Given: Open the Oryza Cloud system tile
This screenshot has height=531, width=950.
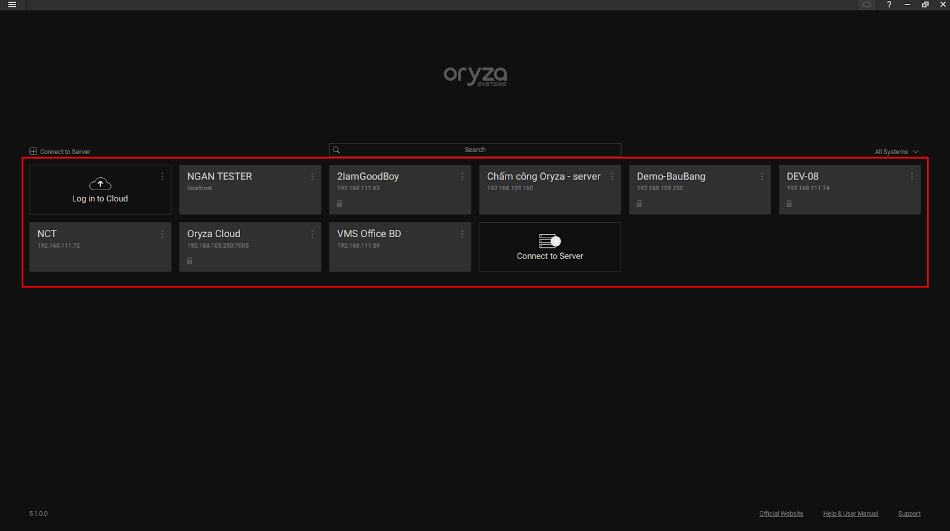Looking at the screenshot, I should (x=250, y=247).
